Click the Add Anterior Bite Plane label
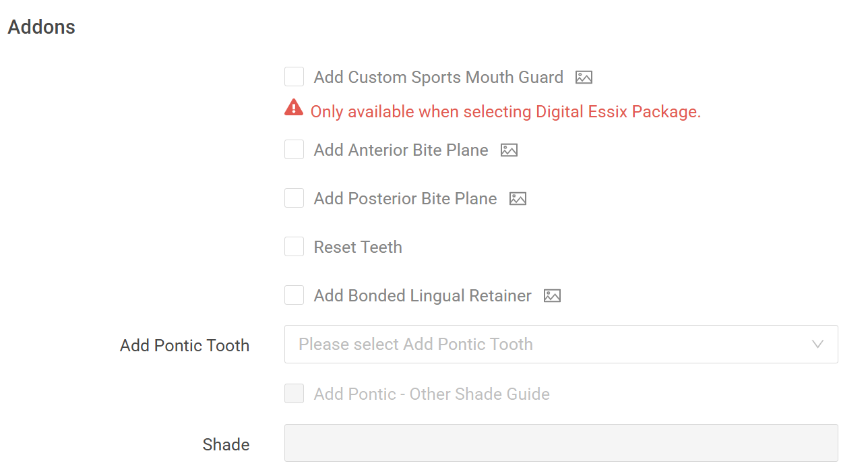Viewport: 868px width, 476px height. pos(401,150)
